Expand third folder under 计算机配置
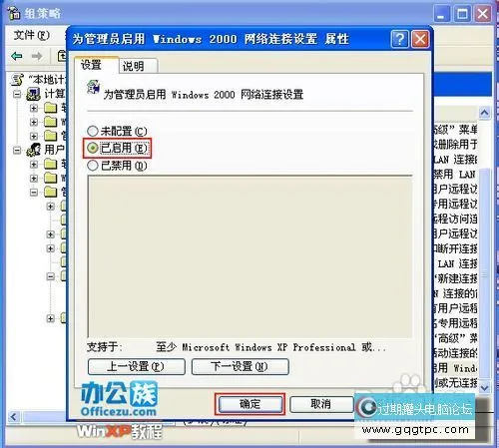This screenshot has height=448, width=499. click(34, 136)
